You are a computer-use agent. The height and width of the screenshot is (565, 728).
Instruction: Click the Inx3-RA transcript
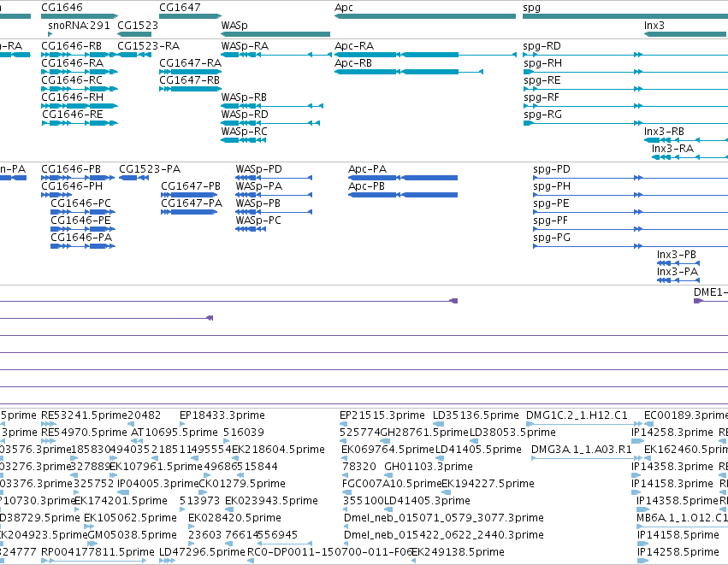click(690, 157)
